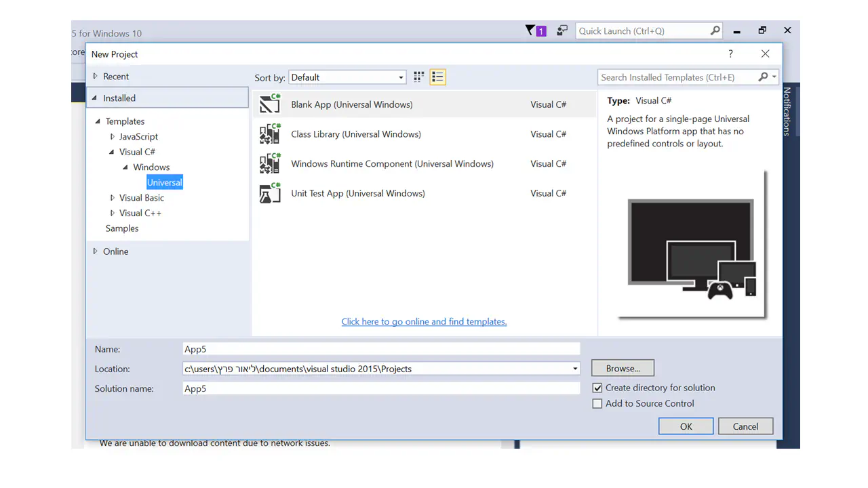Screen dimensions: 868x488
Task: Expand the JavaScript templates node
Action: (x=113, y=137)
